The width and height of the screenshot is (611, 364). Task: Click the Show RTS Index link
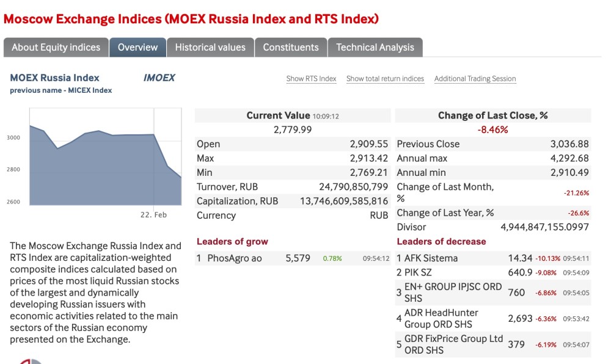coord(311,79)
